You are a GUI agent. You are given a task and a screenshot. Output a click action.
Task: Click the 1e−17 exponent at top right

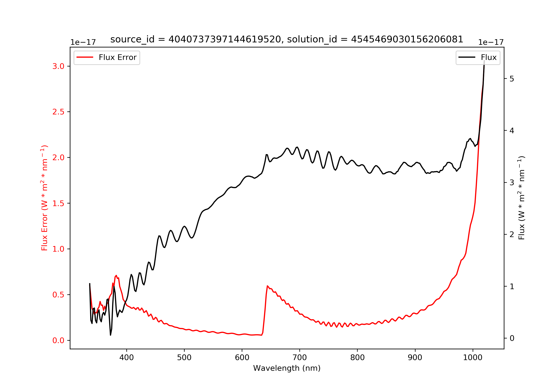[x=491, y=42]
